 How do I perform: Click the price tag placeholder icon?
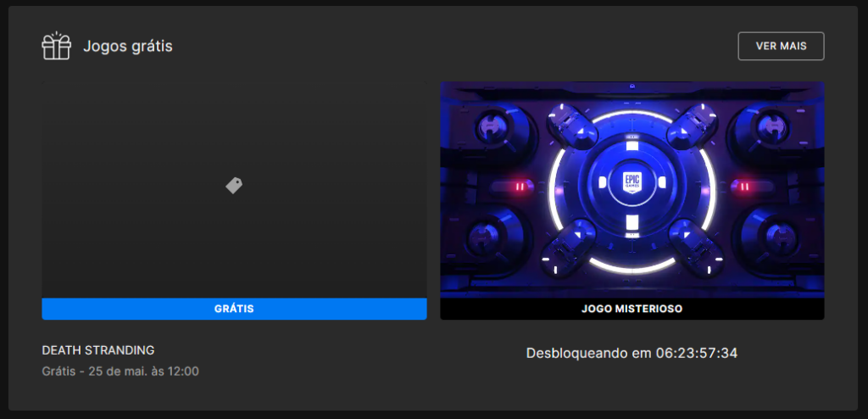(234, 186)
